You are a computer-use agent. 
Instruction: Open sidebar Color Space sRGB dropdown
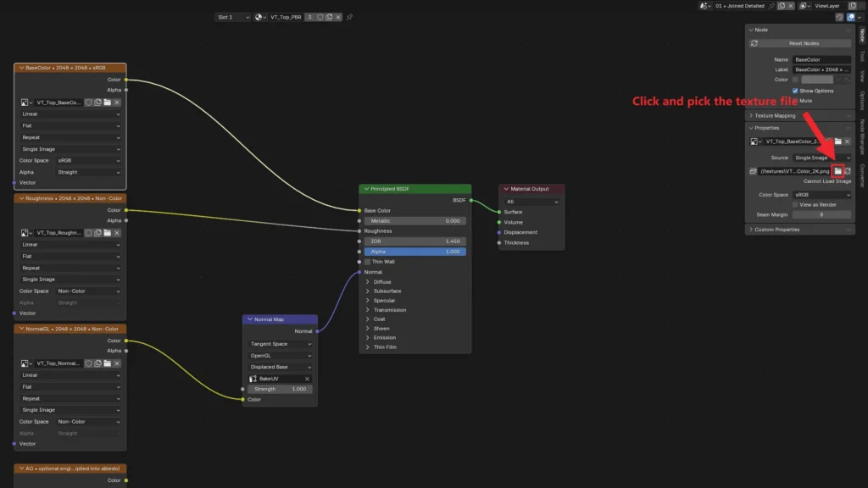[x=822, y=195]
